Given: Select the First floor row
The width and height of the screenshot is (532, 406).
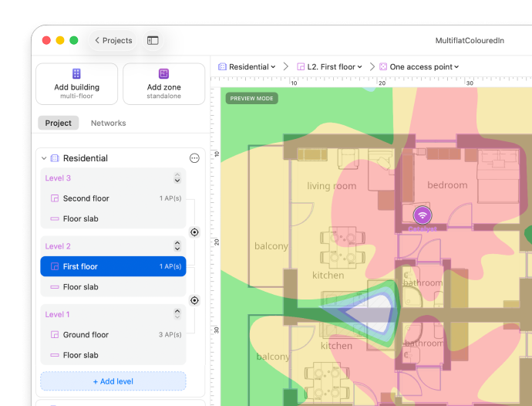Looking at the screenshot, I should tap(113, 266).
